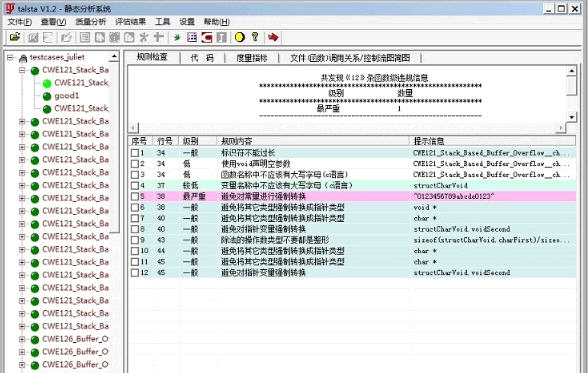
Task: Click the project tree scroll-up arrow
Action: coord(114,57)
